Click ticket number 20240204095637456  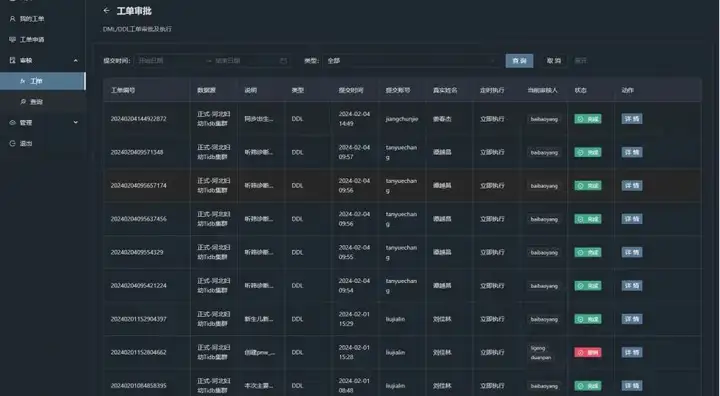point(138,219)
